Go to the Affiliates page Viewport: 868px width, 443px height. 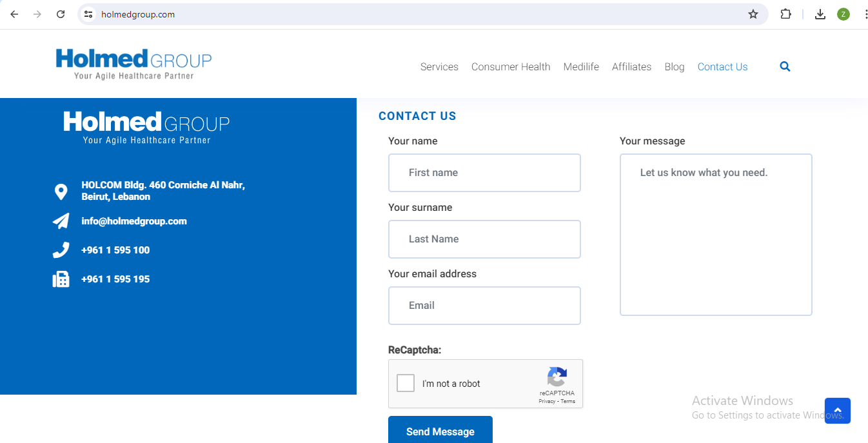pos(631,67)
